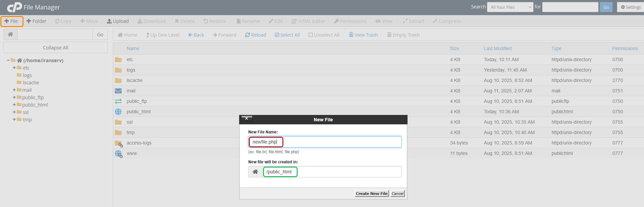Viewport: 644px width, 207px height.
Task: Click Cancel in New File dialog
Action: [397, 194]
